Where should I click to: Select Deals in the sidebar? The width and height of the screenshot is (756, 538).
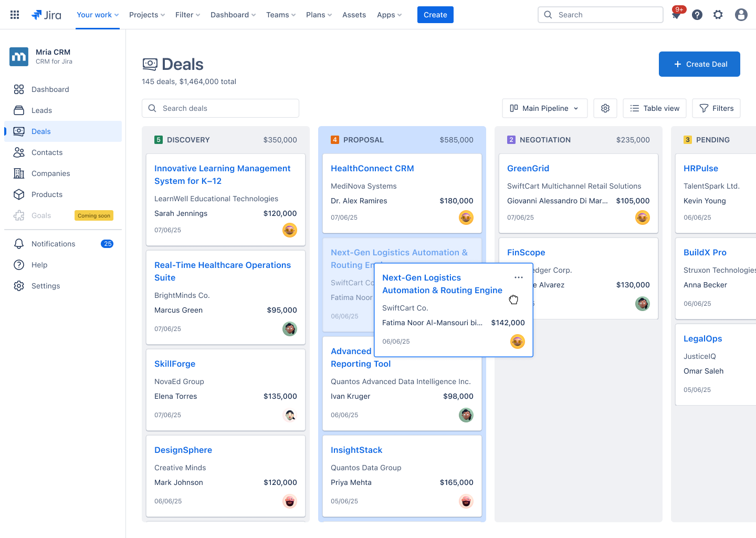[x=63, y=131]
